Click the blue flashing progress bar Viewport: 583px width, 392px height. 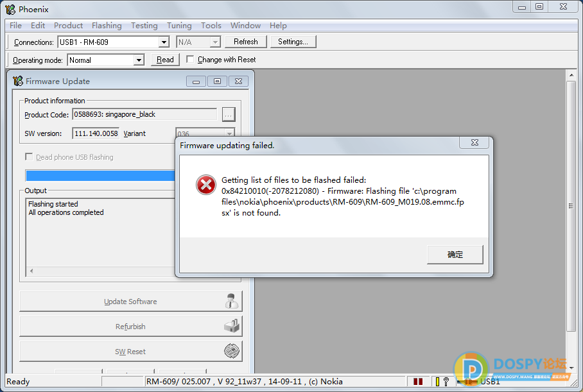[x=100, y=175]
